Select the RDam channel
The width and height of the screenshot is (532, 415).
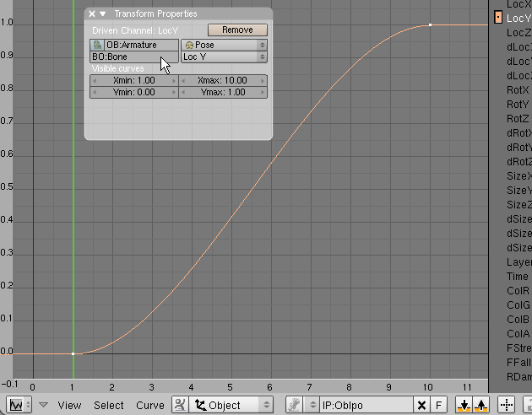click(518, 377)
